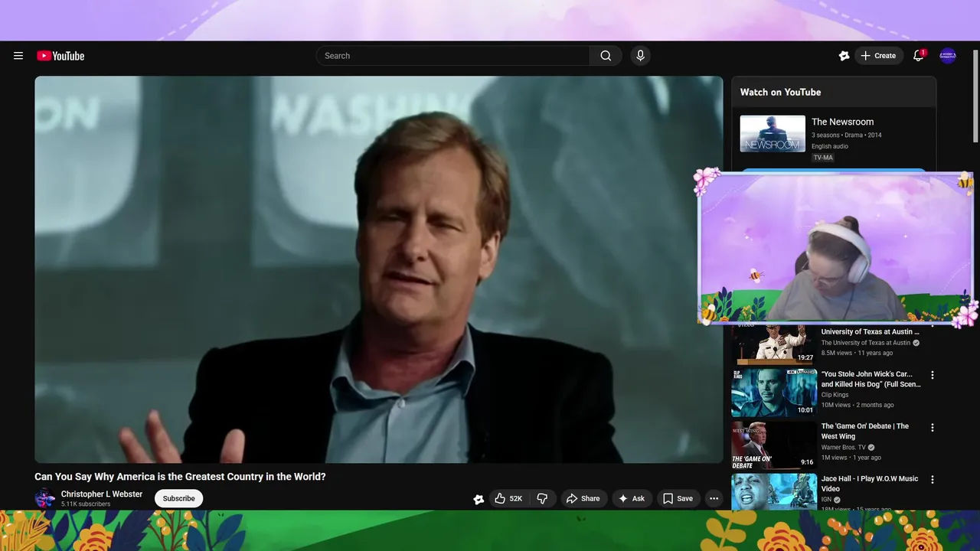This screenshot has height=551, width=980.
Task: Click the Share button
Action: pyautogui.click(x=583, y=498)
